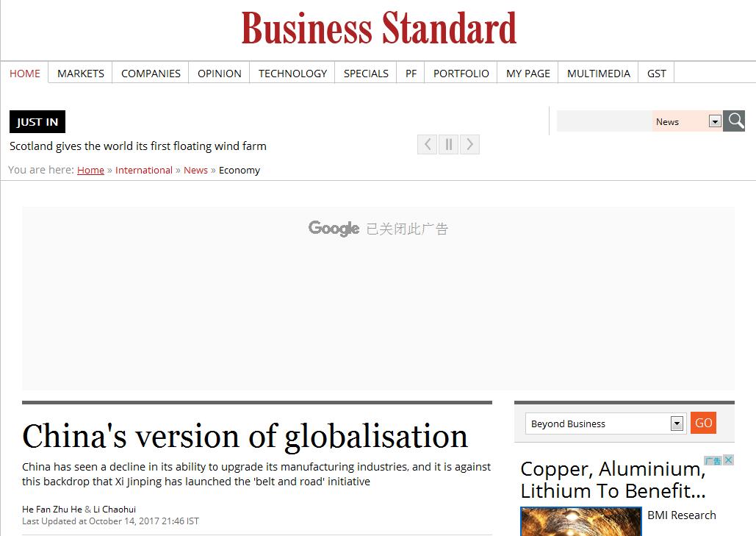Open the Copper, Aluminium, Lithium ad headline
Image resolution: width=756 pixels, height=536 pixels.
(613, 479)
